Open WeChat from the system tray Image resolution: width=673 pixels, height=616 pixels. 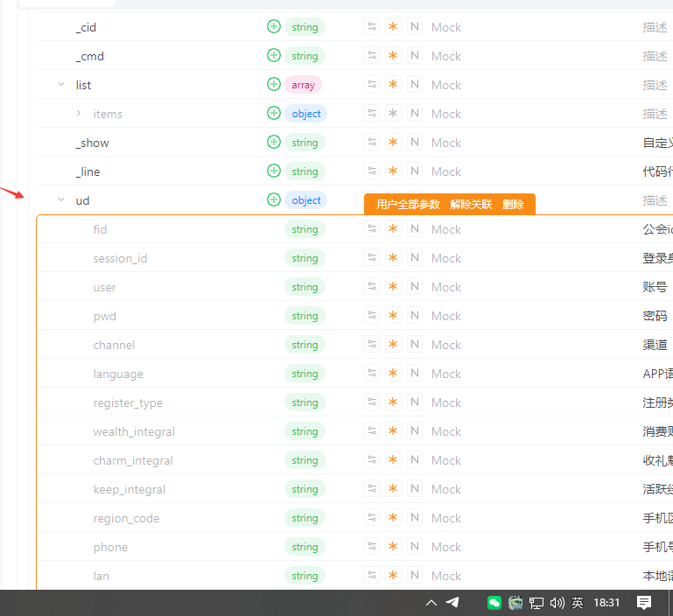pyautogui.click(x=494, y=603)
